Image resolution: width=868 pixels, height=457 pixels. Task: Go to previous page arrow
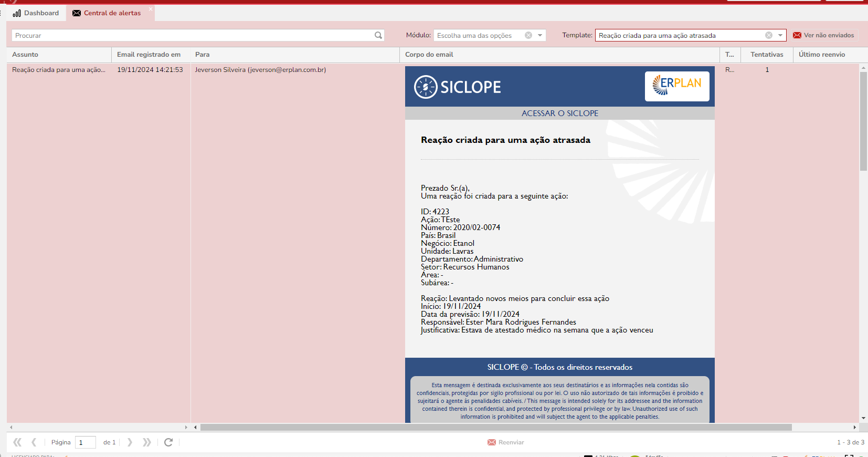pyautogui.click(x=34, y=442)
